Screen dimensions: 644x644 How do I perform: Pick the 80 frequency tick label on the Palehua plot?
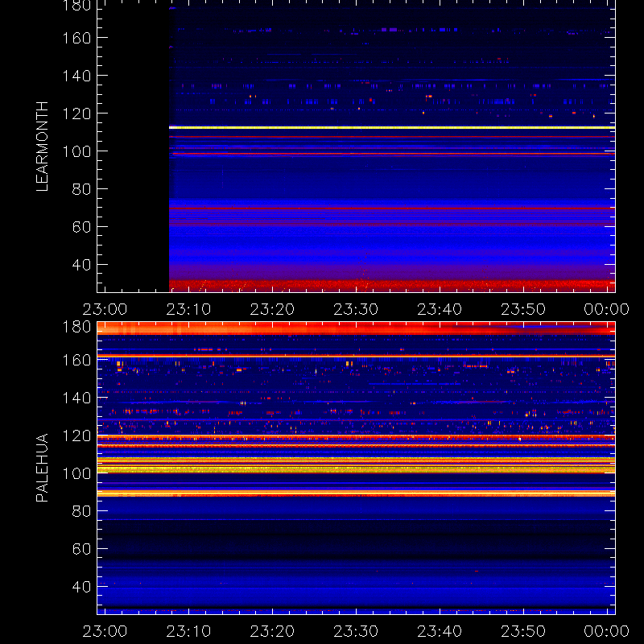click(81, 511)
